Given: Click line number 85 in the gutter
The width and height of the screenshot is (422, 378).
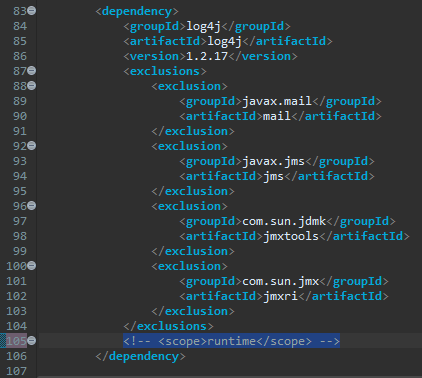Looking at the screenshot, I should pyautogui.click(x=20, y=41).
